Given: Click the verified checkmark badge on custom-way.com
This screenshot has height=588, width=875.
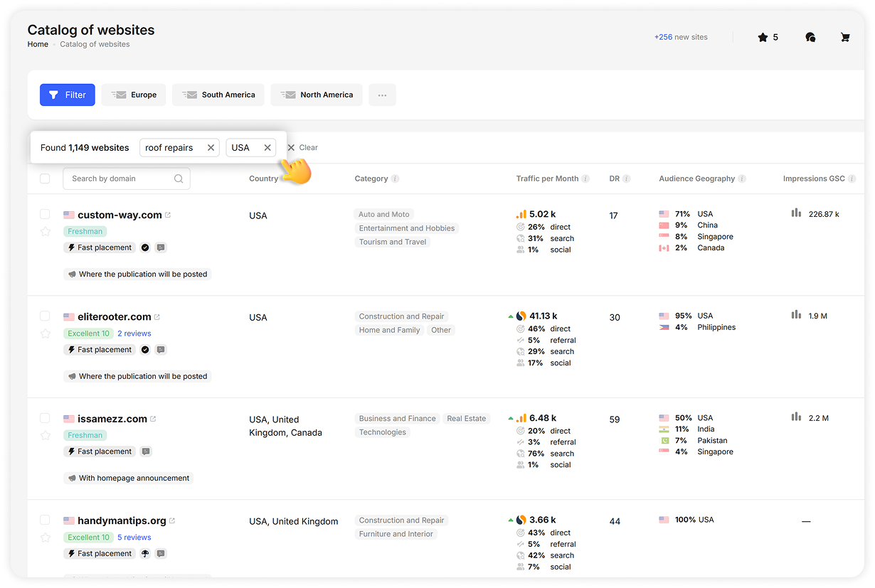Looking at the screenshot, I should pyautogui.click(x=145, y=247).
